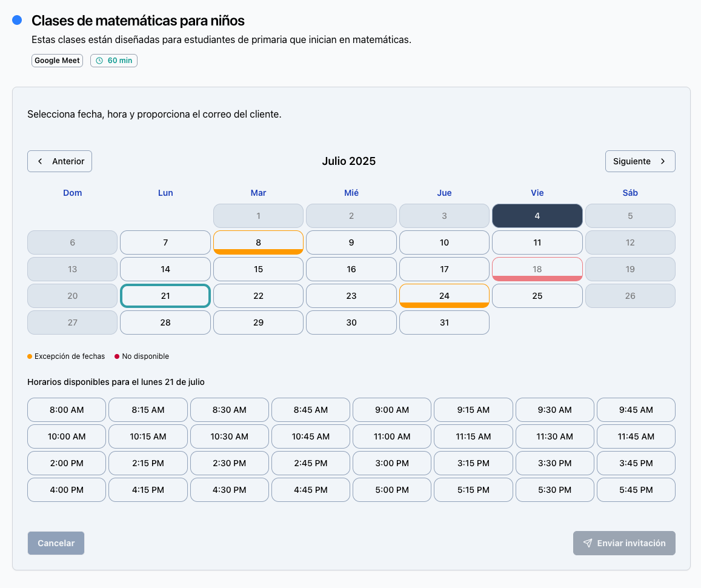Click Enviar invitación button
This screenshot has width=701, height=588.
[x=624, y=543]
